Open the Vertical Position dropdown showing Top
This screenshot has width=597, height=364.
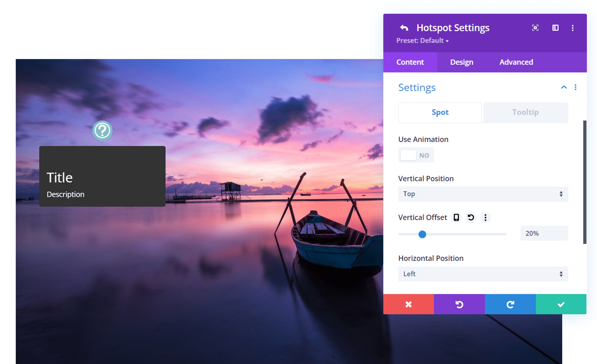483,194
